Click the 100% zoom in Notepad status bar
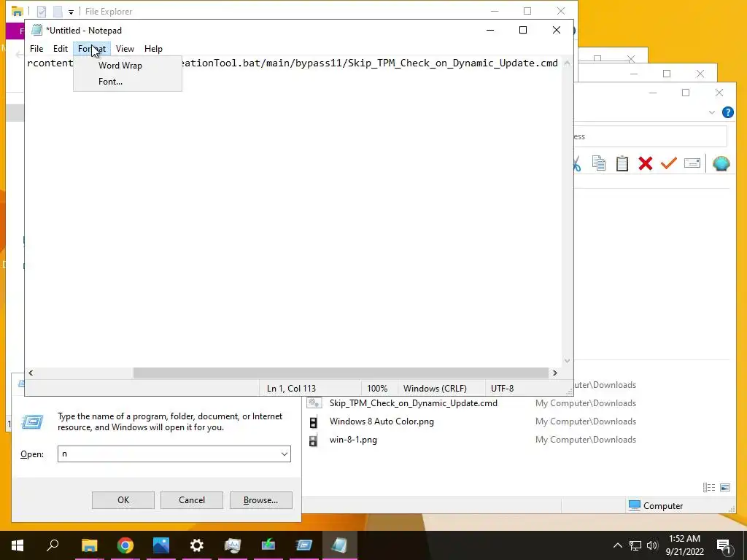Image resolution: width=747 pixels, height=560 pixels. tap(377, 389)
